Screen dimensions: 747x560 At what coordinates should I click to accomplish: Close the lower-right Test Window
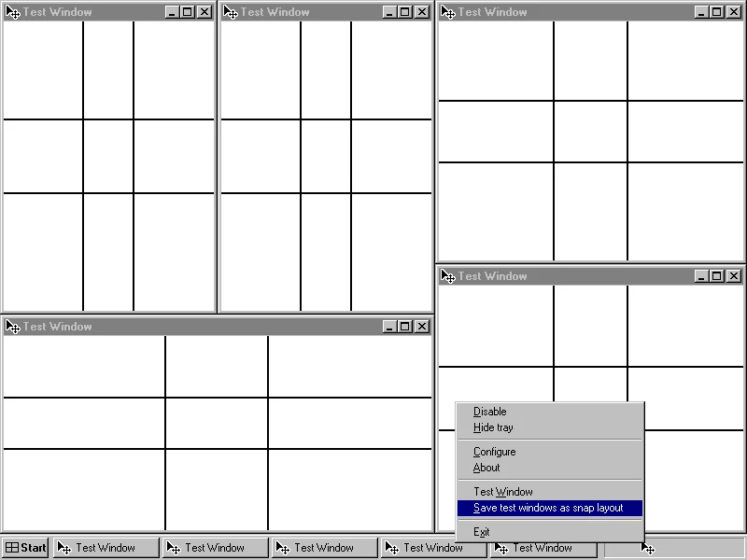(x=734, y=275)
